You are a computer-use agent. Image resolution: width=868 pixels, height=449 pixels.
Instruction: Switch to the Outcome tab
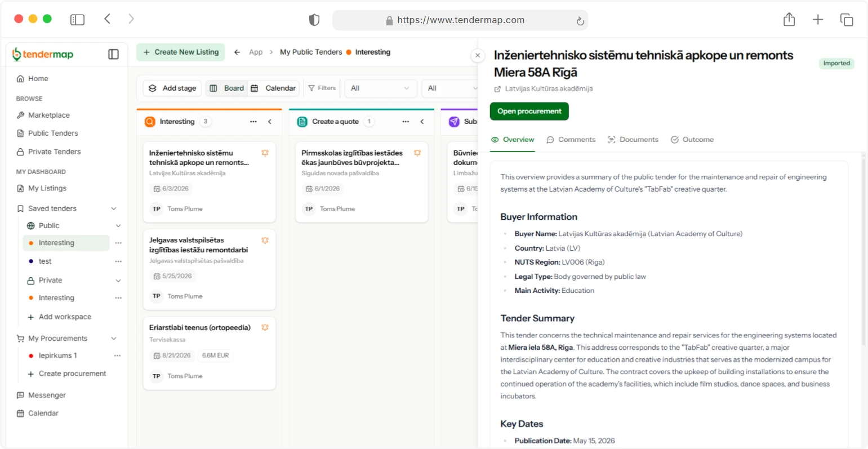click(x=692, y=140)
